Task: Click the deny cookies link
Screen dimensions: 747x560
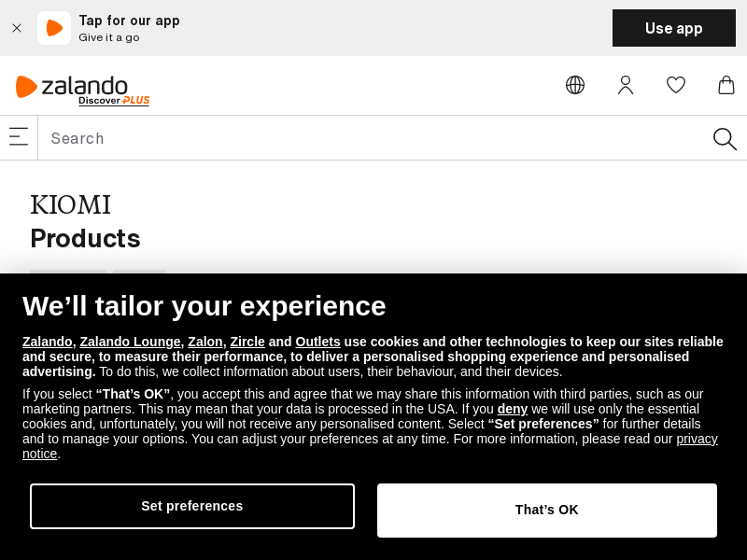Action: tap(513, 409)
